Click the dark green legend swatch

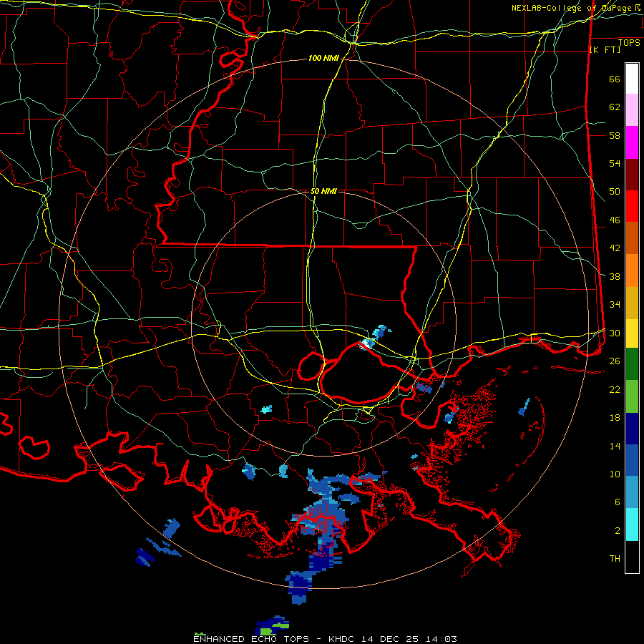632,364
